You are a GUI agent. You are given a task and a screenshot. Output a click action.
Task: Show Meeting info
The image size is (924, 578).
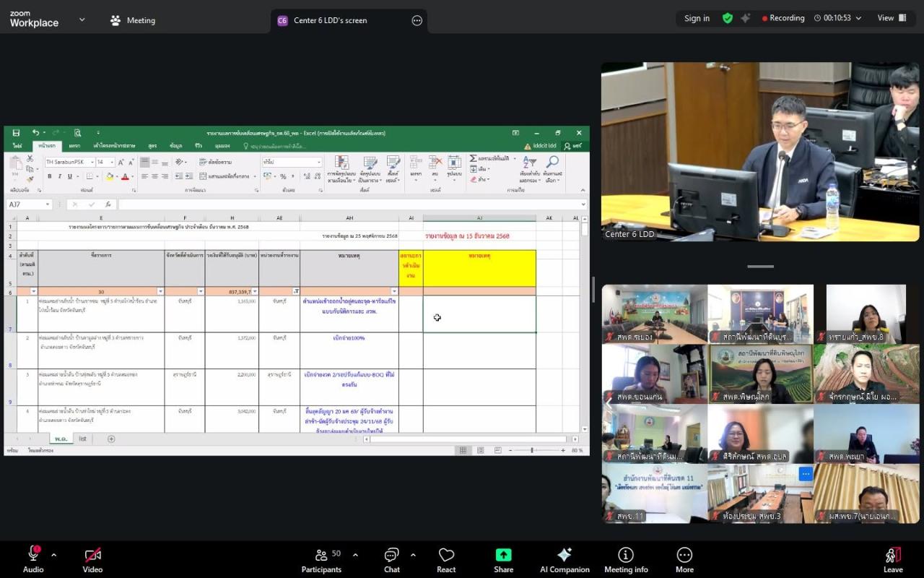[626, 559]
